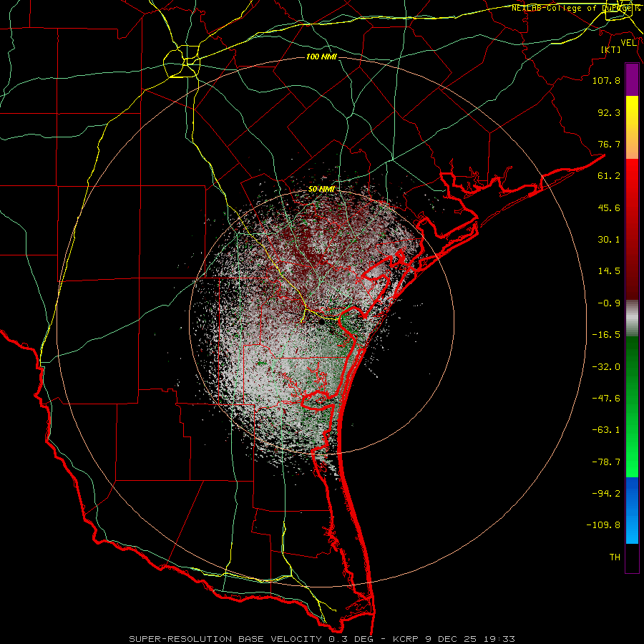Screen dimensions: 644x644
Task: Click the -47.6 velocity scale value
Action: pos(606,399)
